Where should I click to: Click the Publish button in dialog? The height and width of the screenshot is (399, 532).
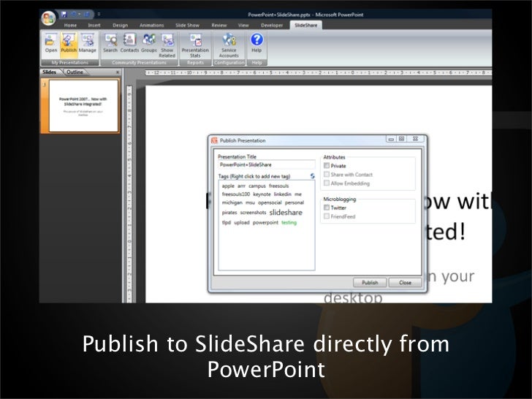pos(370,282)
